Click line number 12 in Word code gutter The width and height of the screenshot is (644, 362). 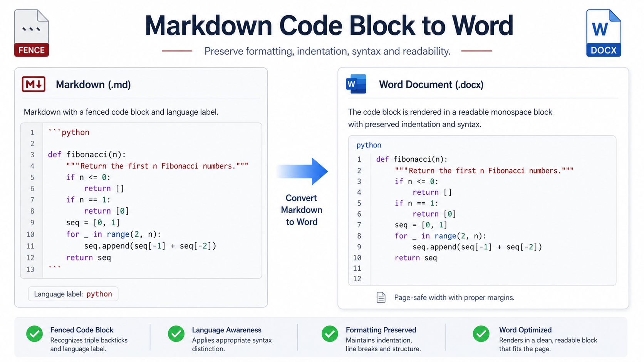(x=357, y=279)
